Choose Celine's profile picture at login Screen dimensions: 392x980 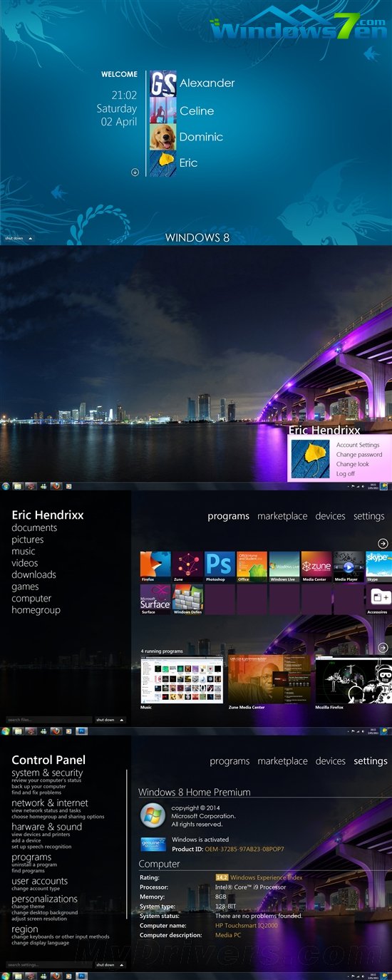(x=163, y=110)
